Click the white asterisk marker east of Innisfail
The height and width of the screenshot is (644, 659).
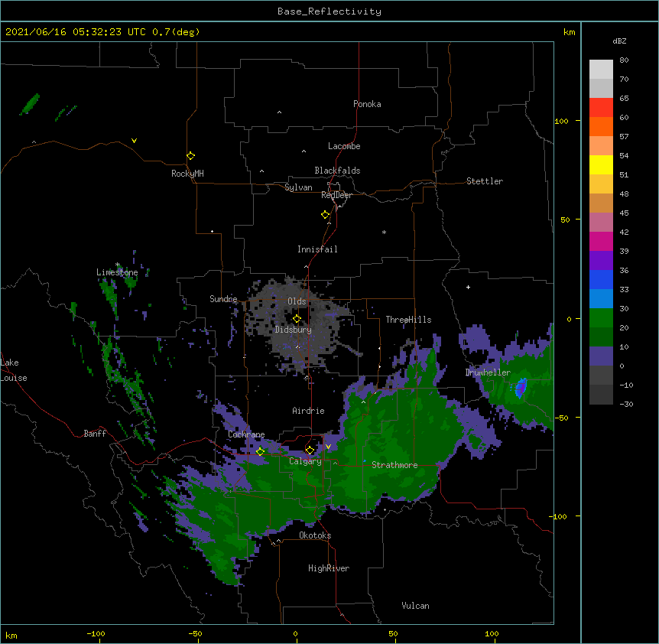[x=384, y=232]
